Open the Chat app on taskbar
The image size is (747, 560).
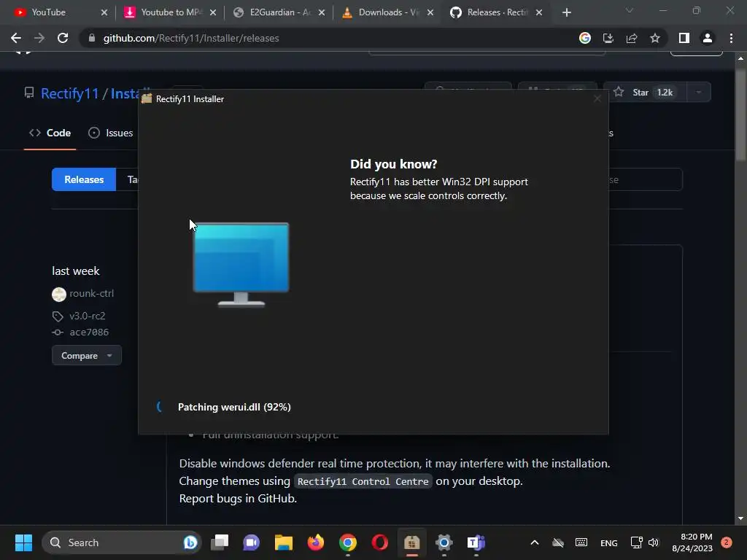pos(252,542)
